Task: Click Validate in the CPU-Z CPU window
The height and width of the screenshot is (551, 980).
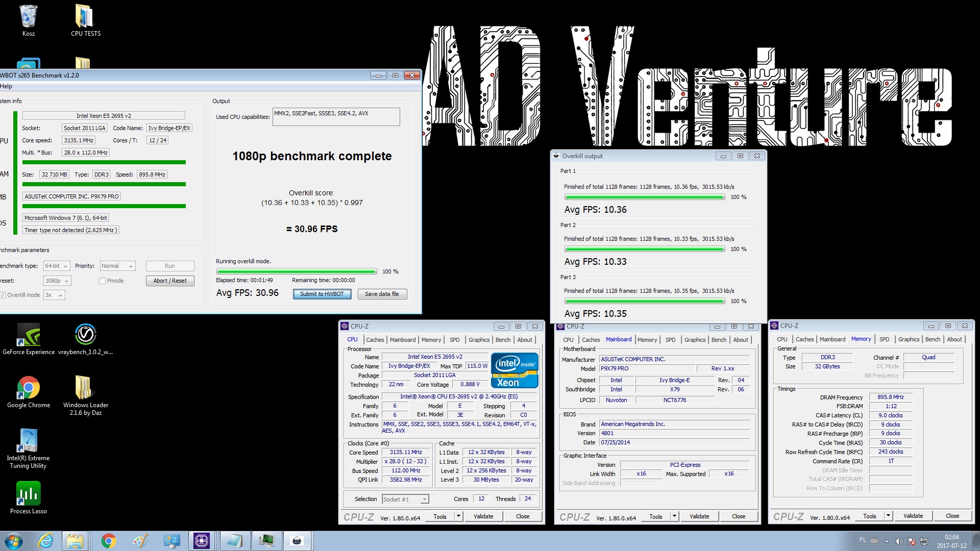Action: click(483, 516)
